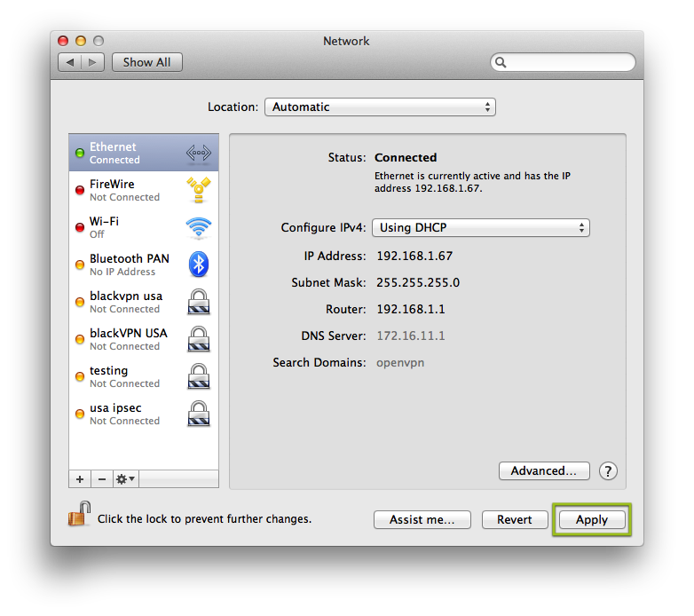Open the gear action menu
The height and width of the screenshot is (616, 694).
[126, 479]
